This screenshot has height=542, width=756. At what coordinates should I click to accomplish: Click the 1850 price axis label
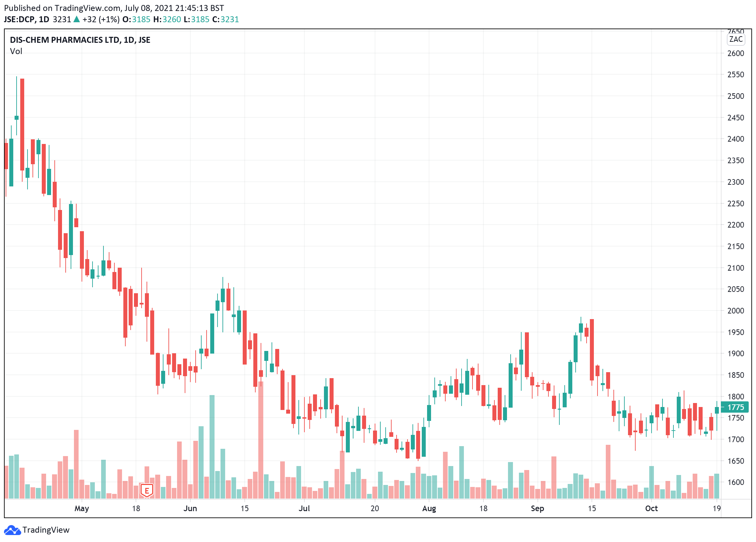(x=736, y=375)
